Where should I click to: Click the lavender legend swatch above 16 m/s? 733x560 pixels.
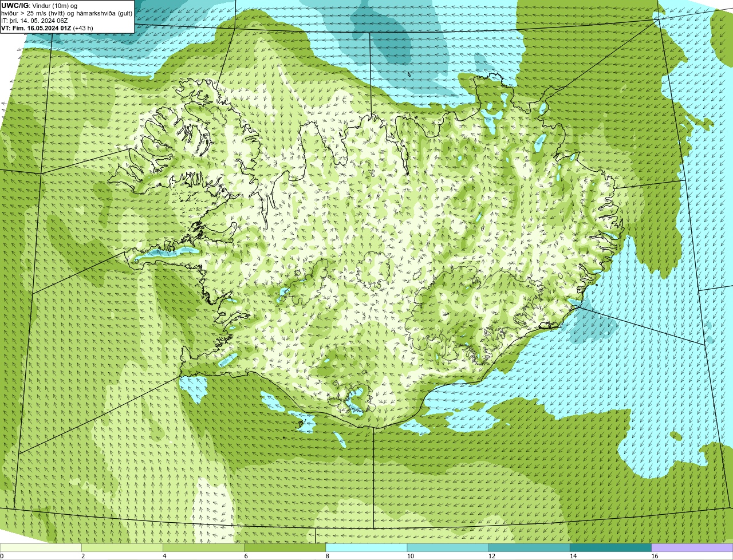pos(692,547)
